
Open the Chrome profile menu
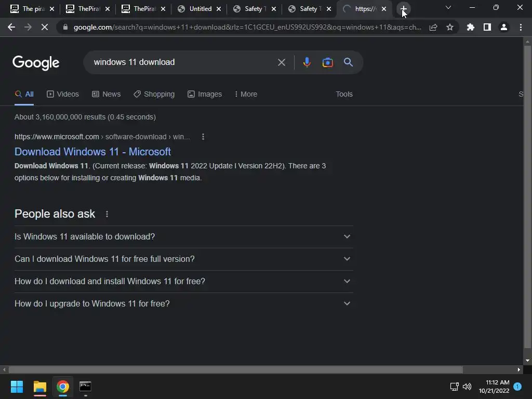[x=504, y=27]
